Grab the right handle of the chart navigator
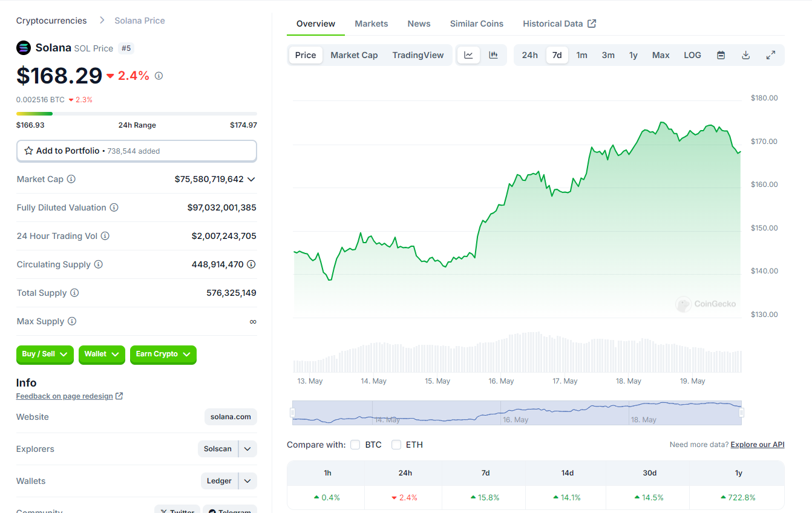Image resolution: width=812 pixels, height=513 pixels. 742,413
